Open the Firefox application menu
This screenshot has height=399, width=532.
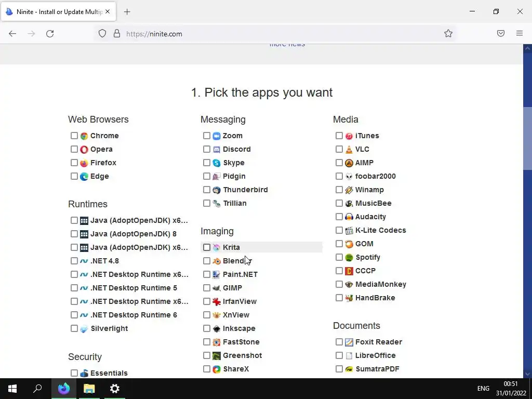pyautogui.click(x=520, y=33)
